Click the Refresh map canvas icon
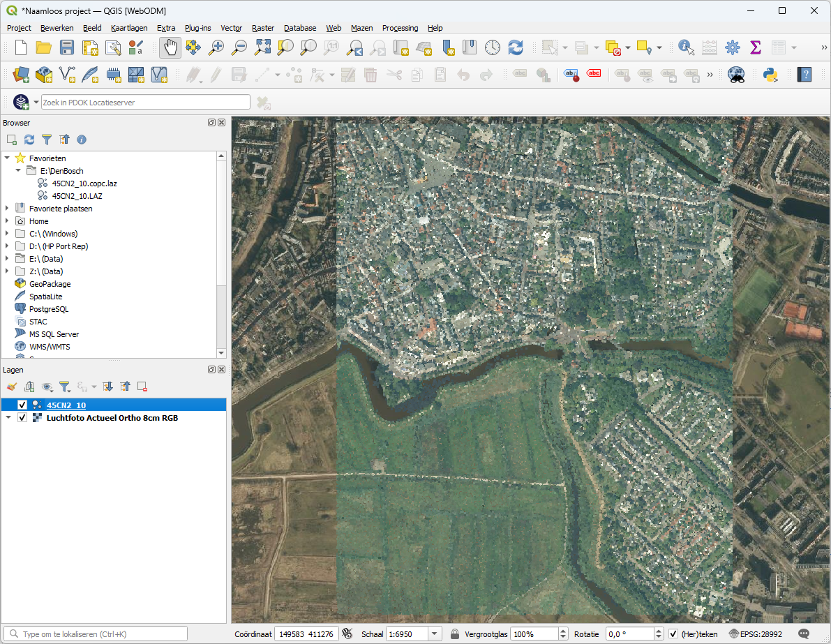This screenshot has height=644, width=831. point(516,47)
